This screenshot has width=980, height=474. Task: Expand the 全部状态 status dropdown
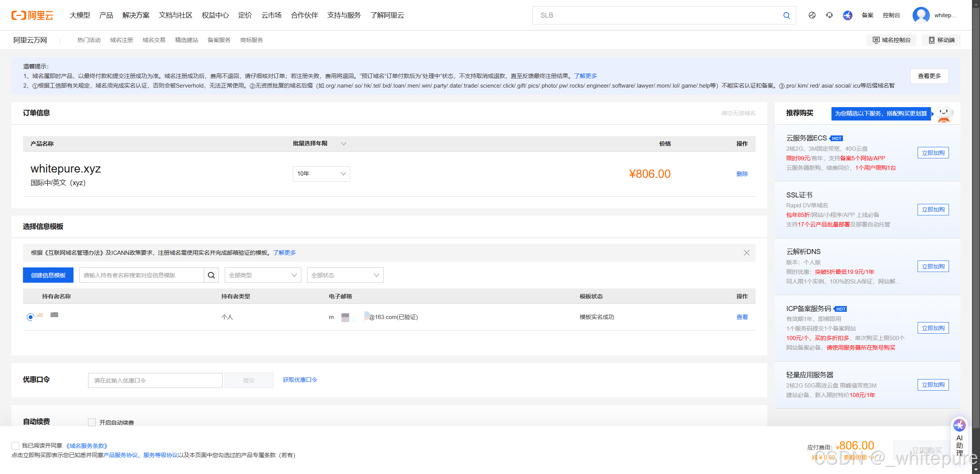tap(345, 275)
